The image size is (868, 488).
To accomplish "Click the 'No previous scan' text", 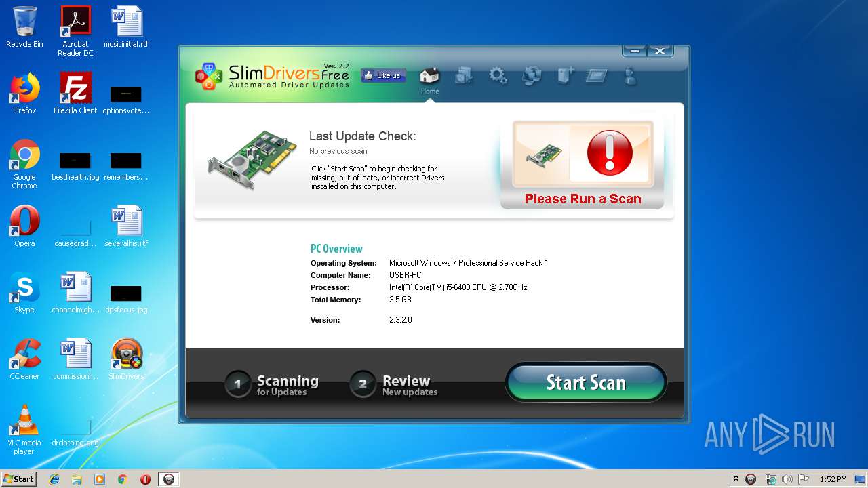I will click(338, 151).
